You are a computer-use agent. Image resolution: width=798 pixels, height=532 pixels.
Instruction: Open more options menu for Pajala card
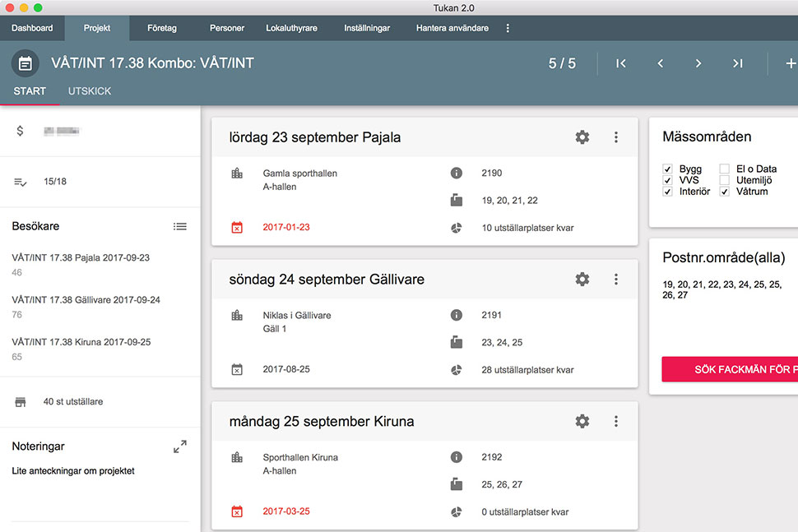click(616, 137)
